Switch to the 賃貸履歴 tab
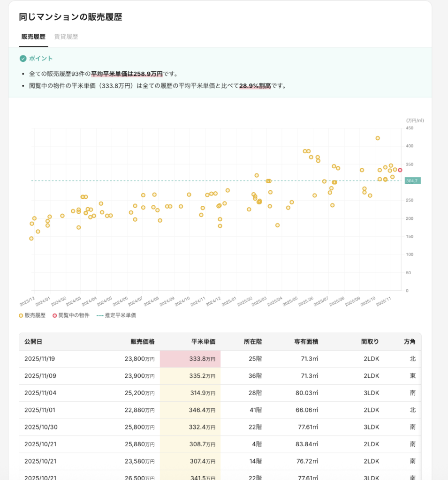 [x=66, y=37]
